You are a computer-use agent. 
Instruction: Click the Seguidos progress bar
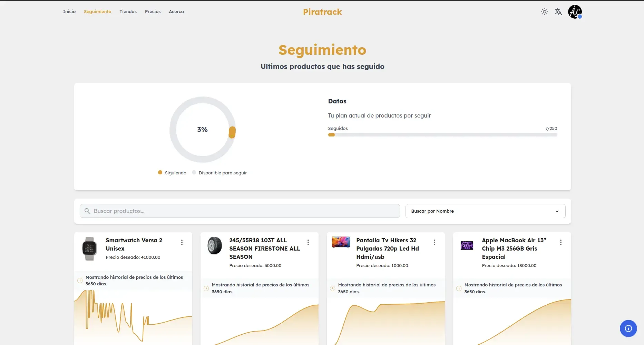click(x=442, y=135)
